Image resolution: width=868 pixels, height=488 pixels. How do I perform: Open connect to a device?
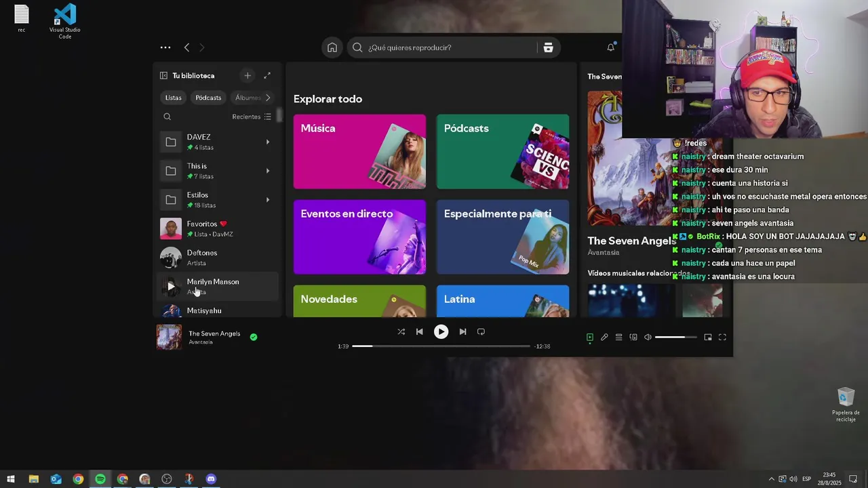point(633,337)
